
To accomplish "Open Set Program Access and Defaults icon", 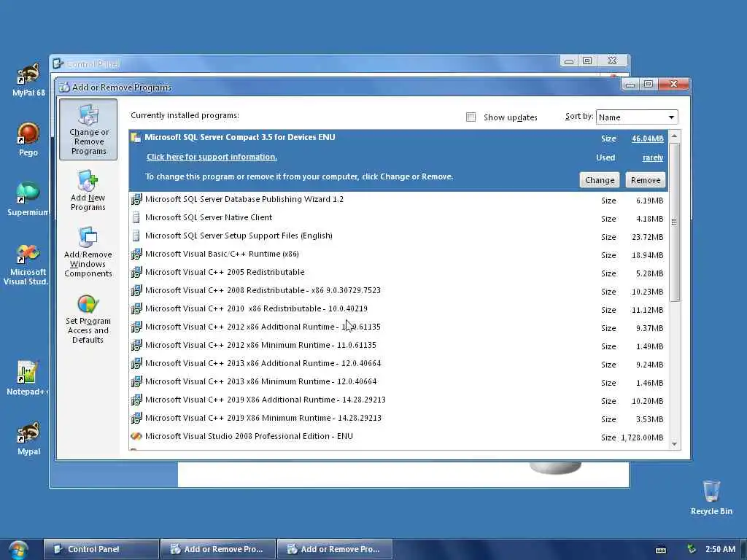I will 88,319.
